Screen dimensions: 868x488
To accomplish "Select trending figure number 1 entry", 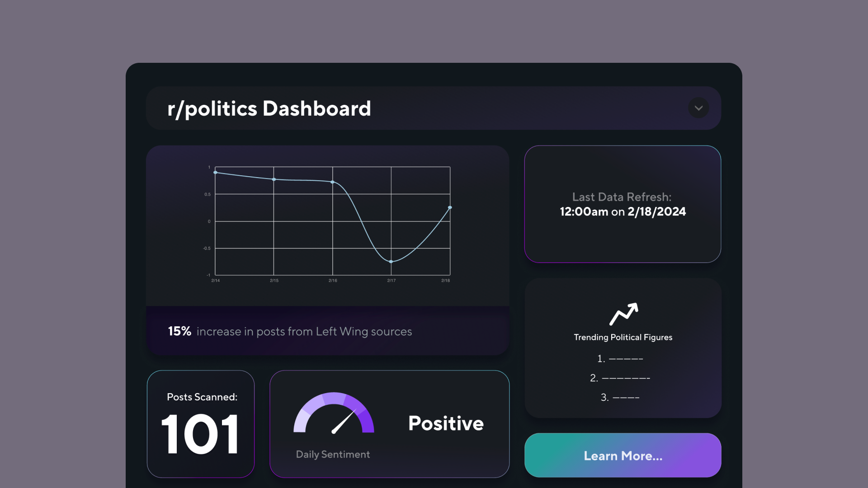I will coord(620,359).
